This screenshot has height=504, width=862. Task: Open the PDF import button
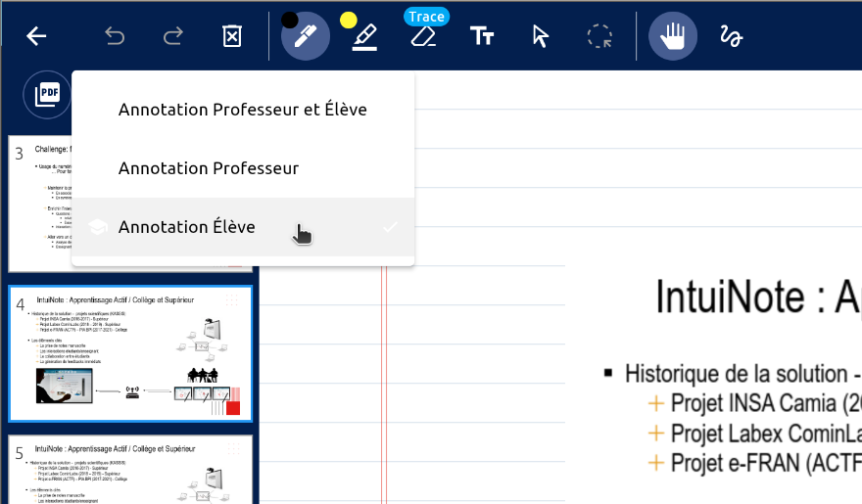coord(47,94)
